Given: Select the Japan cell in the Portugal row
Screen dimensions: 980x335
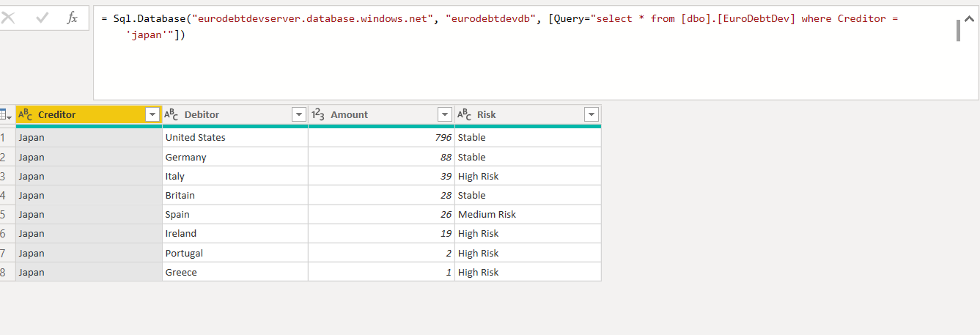Looking at the screenshot, I should [x=89, y=253].
